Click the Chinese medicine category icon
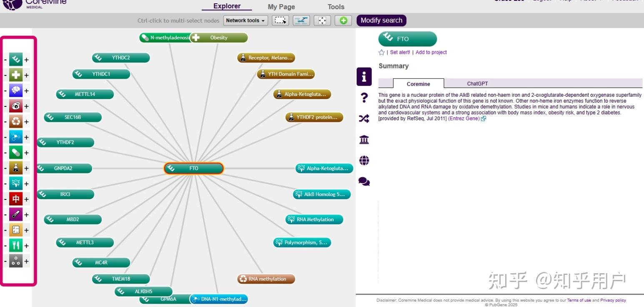 pos(16,199)
